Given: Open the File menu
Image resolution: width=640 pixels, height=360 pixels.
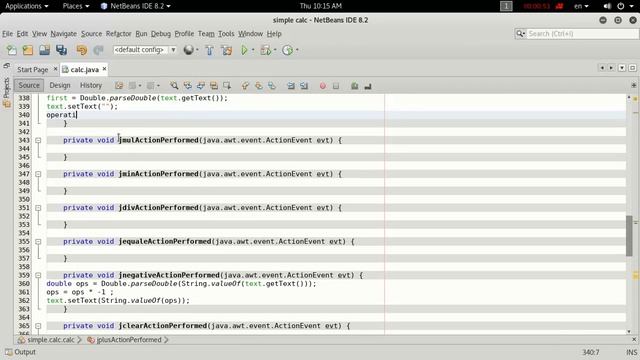Looking at the screenshot, I should 7,34.
